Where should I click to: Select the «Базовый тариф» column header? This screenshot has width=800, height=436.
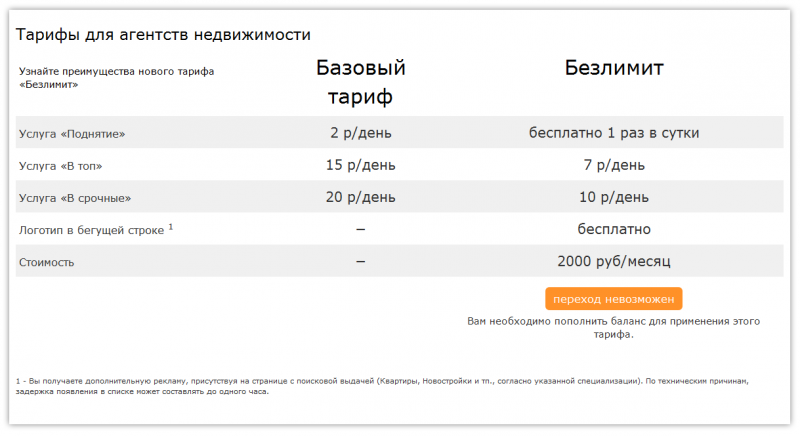[360, 82]
